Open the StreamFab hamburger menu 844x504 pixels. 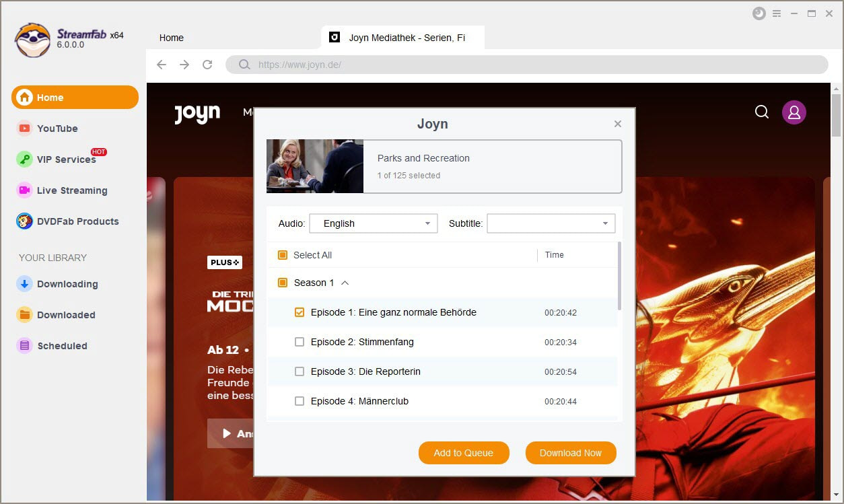point(777,13)
